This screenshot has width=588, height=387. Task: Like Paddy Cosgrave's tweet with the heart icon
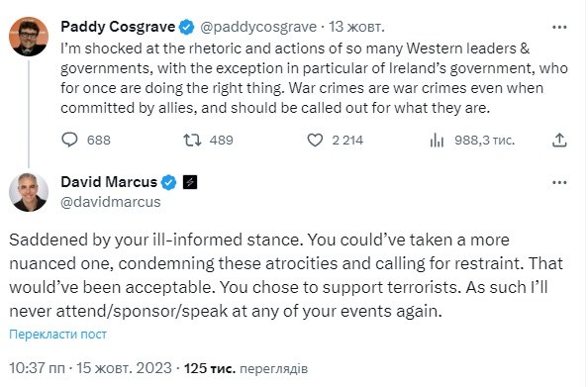point(315,141)
